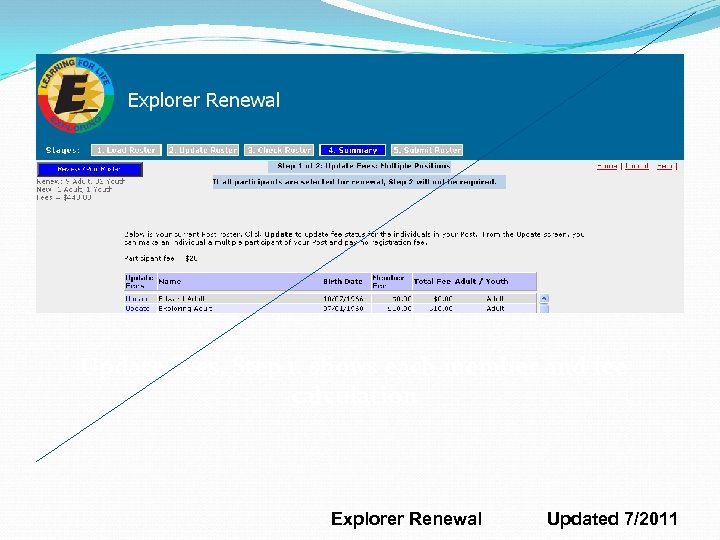The image size is (720, 540).
Task: Click the Learning for Life Exploring logo
Action: click(76, 95)
